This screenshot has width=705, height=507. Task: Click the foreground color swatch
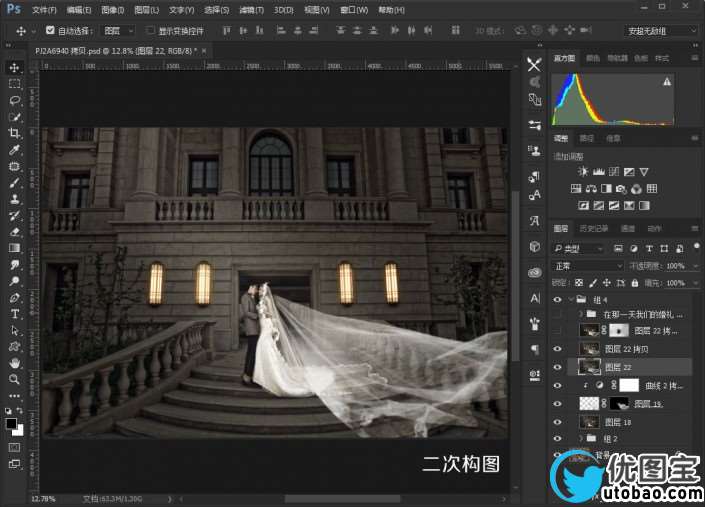coord(11,423)
